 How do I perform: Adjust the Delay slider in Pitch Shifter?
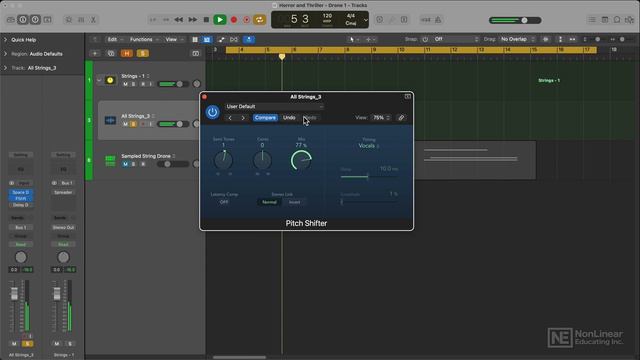pyautogui.click(x=369, y=176)
